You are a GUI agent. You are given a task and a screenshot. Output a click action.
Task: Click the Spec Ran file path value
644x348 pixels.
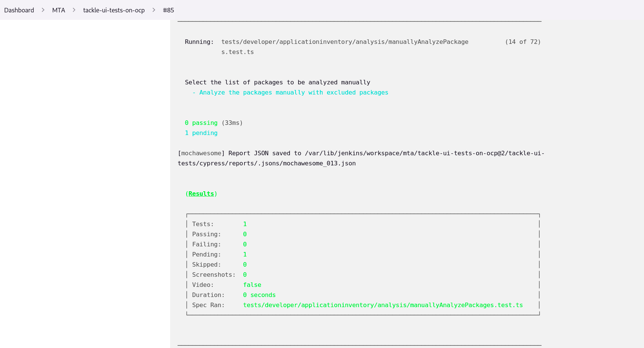[x=383, y=305]
